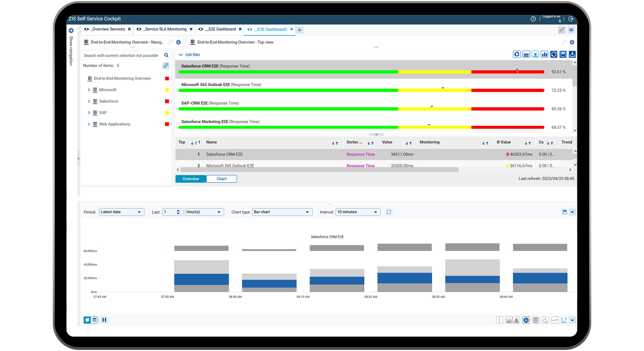Viewport: 644px width, 351px height.
Task: Switch to _Service SLA Monitoring tab
Action: (x=165, y=29)
